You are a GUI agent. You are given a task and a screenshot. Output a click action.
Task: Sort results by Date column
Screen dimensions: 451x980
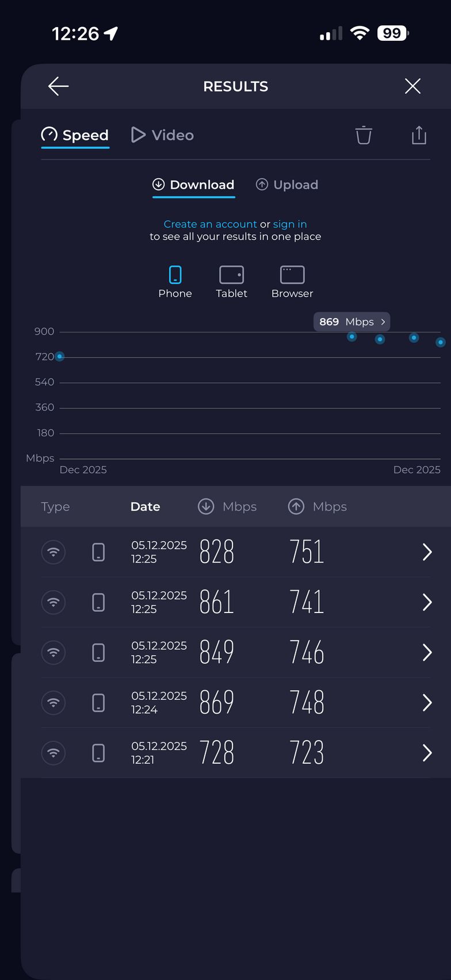click(x=145, y=507)
